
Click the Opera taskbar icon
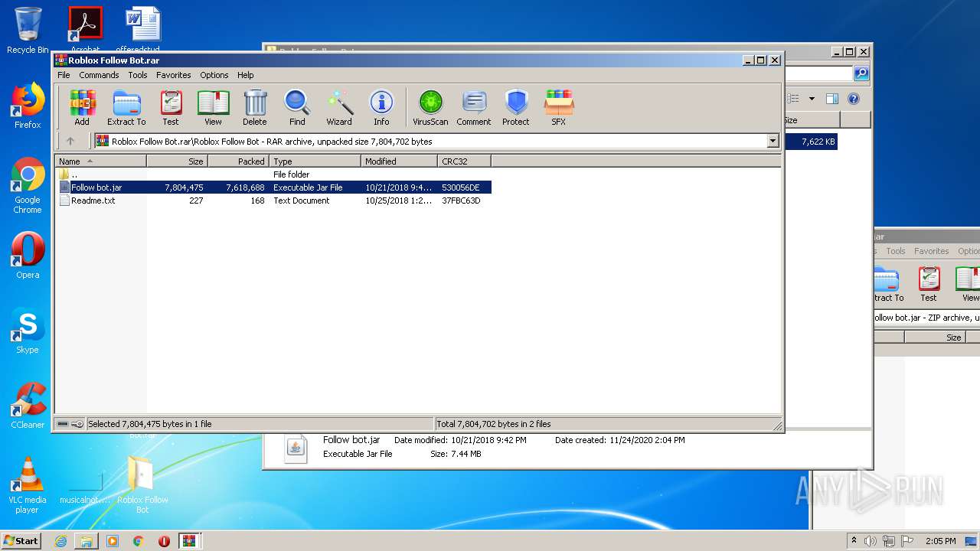point(164,541)
